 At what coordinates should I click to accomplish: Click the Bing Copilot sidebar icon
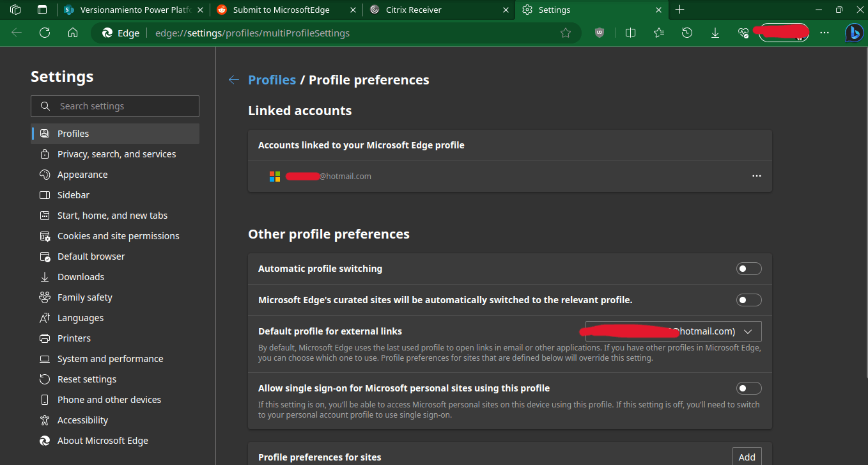pos(854,33)
